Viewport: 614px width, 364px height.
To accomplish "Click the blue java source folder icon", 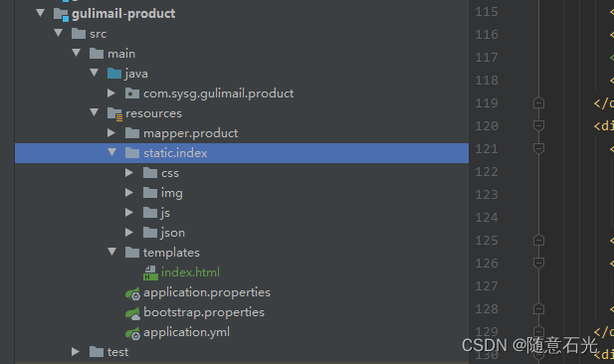I will click(x=114, y=74).
